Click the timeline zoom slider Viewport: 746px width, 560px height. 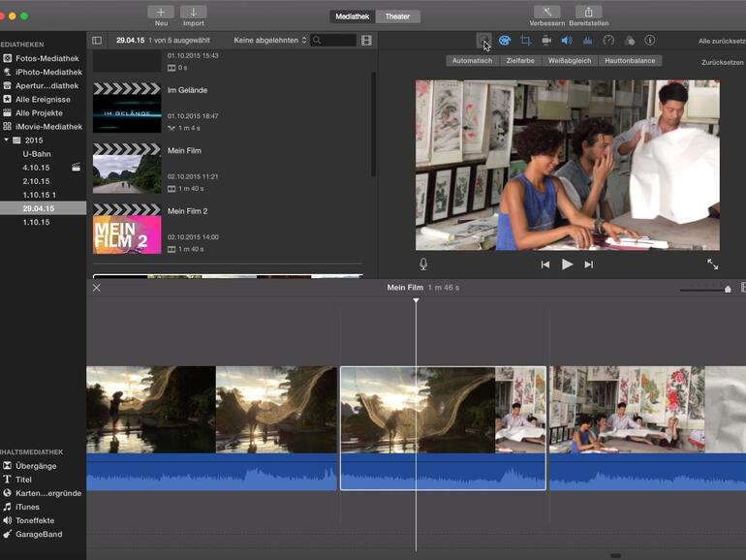pyautogui.click(x=704, y=289)
